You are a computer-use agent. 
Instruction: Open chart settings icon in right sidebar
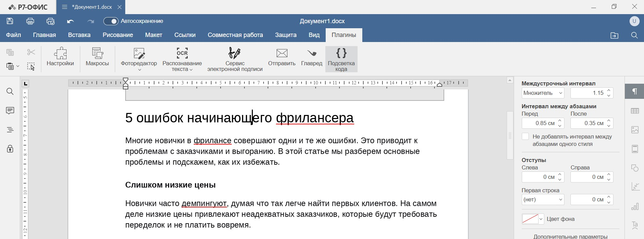point(635,206)
